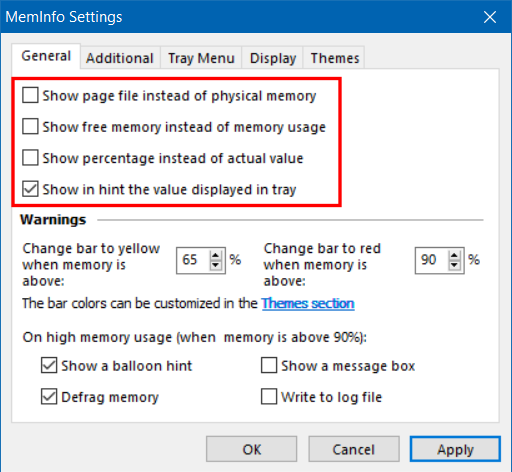Close the MemInfo Settings dialog
This screenshot has width=512, height=472.
(x=490, y=17)
